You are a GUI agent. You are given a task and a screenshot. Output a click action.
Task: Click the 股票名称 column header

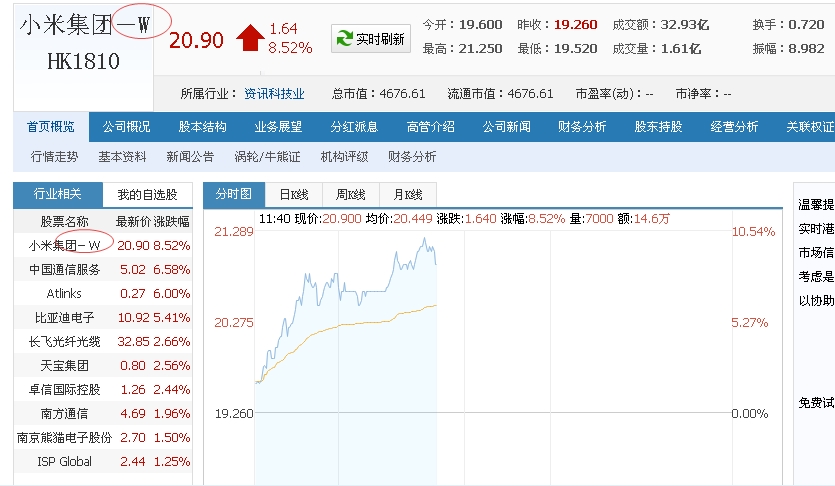[64, 221]
